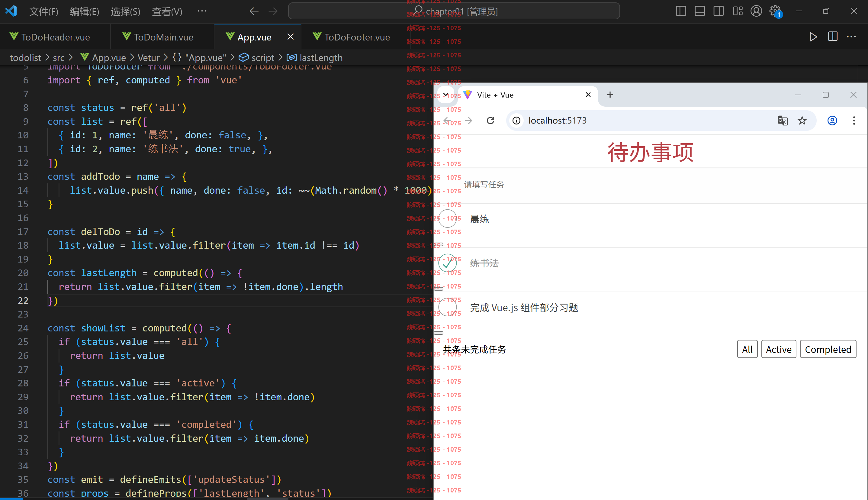868x500 pixels.
Task: Click App.vue file breadcrumb item
Action: pyautogui.click(x=103, y=57)
